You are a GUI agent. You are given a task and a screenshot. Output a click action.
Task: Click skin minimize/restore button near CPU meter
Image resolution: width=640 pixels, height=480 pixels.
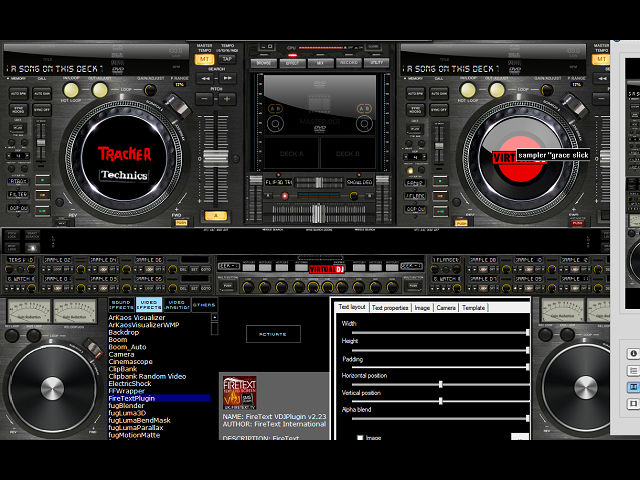(x=267, y=47)
